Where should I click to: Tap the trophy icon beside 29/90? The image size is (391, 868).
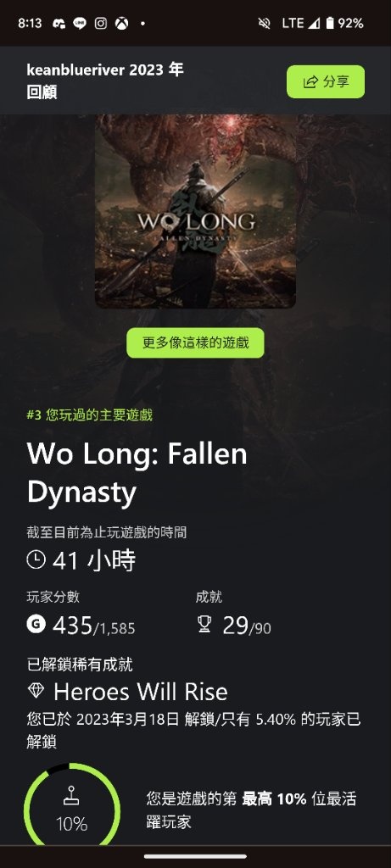tap(204, 625)
